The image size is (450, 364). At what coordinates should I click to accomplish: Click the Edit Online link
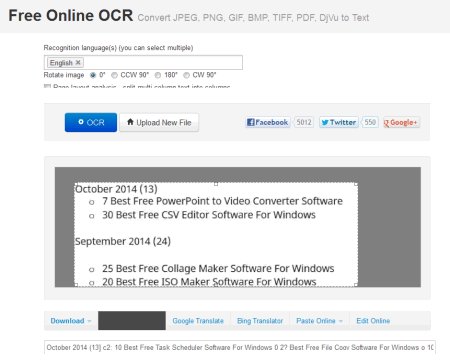[x=373, y=321]
